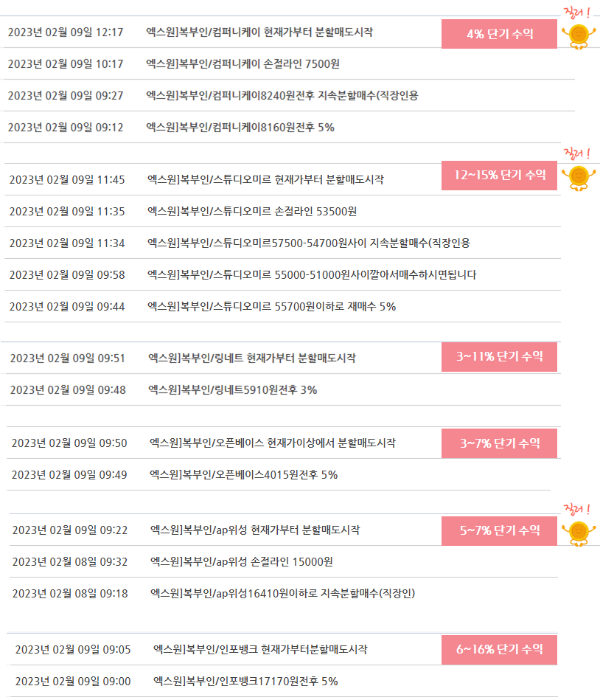Open the 6~16% 단기 수익 badge
The width and height of the screenshot is (600, 700).
499,650
